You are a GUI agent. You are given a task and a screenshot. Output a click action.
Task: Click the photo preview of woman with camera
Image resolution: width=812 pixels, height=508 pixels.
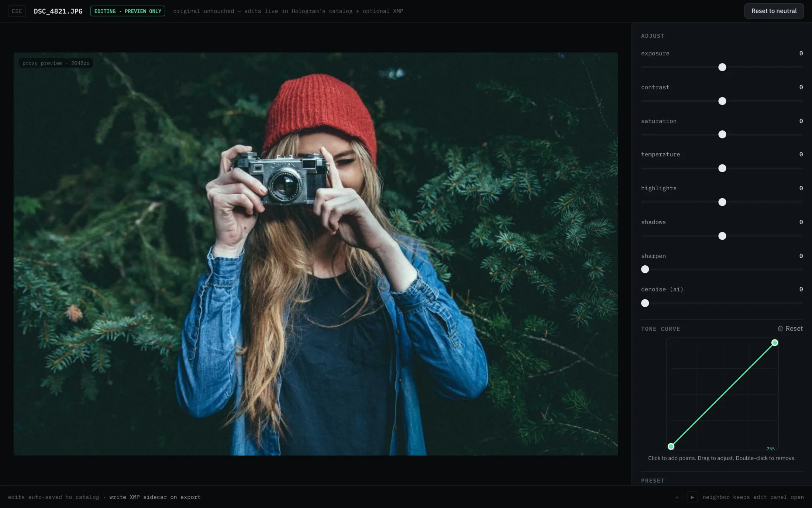[x=316, y=254]
